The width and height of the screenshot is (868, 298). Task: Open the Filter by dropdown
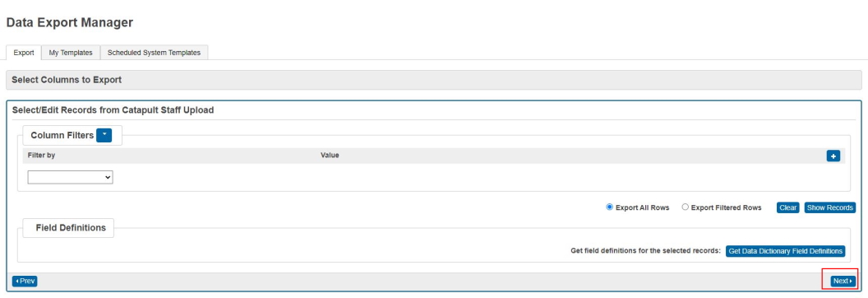point(71,177)
